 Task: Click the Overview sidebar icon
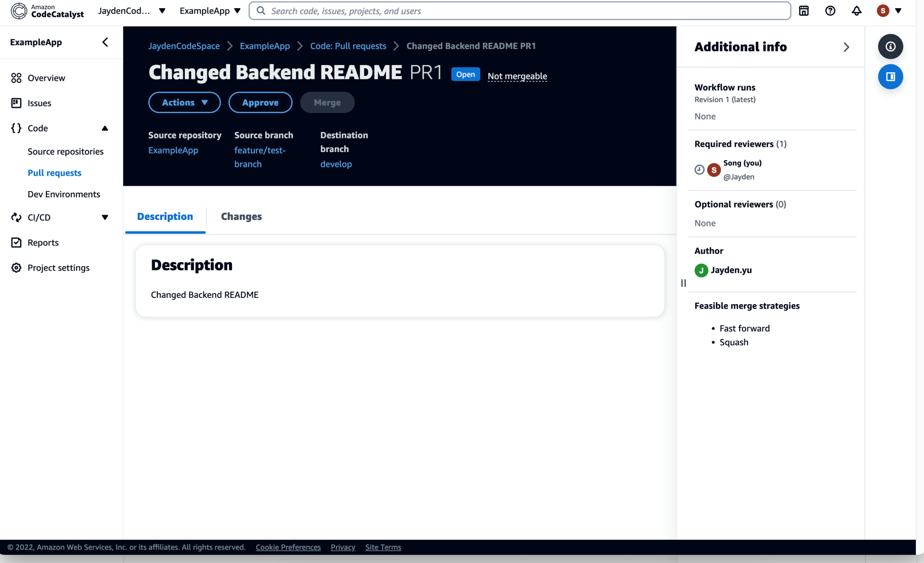click(16, 78)
